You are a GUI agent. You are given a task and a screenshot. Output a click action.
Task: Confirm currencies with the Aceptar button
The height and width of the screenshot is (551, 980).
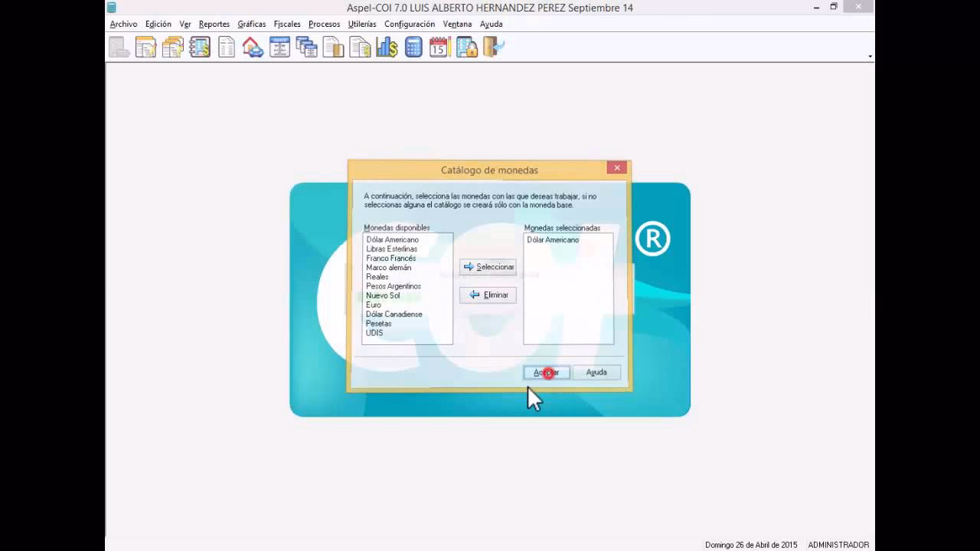[547, 373]
